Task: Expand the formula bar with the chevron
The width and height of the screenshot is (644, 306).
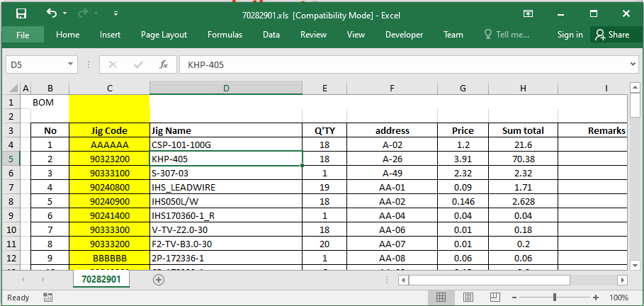Action: [x=633, y=64]
